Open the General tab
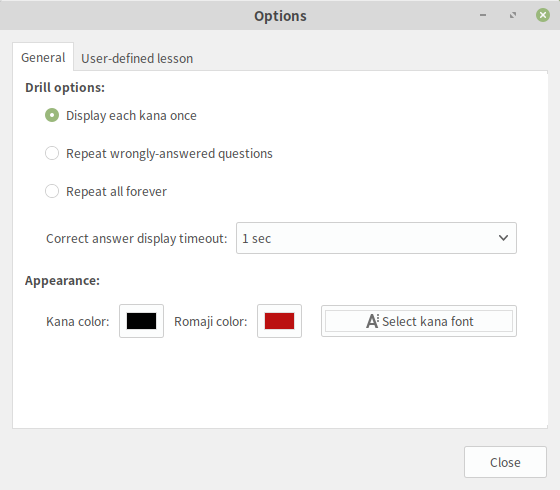This screenshot has width=560, height=490. [x=43, y=58]
